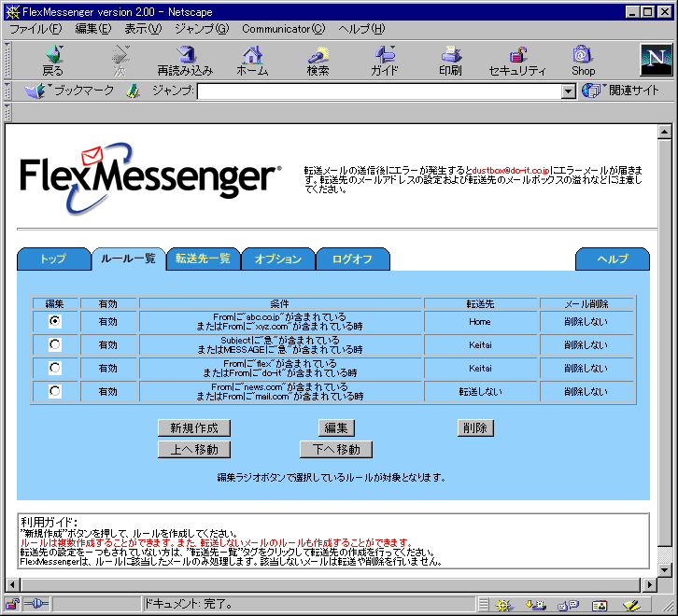Select radio for abc.co.jp rule
Image resolution: width=678 pixels, height=616 pixels.
coord(55,321)
